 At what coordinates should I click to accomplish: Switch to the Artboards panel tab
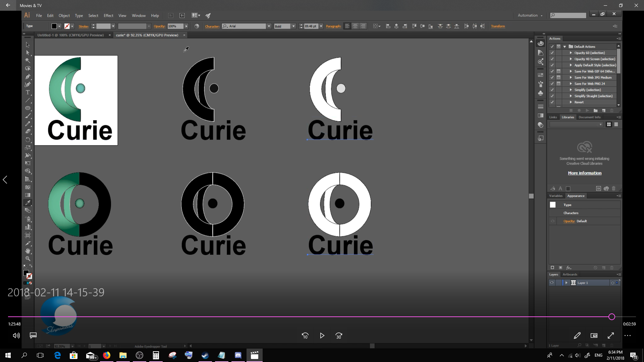[x=570, y=275]
